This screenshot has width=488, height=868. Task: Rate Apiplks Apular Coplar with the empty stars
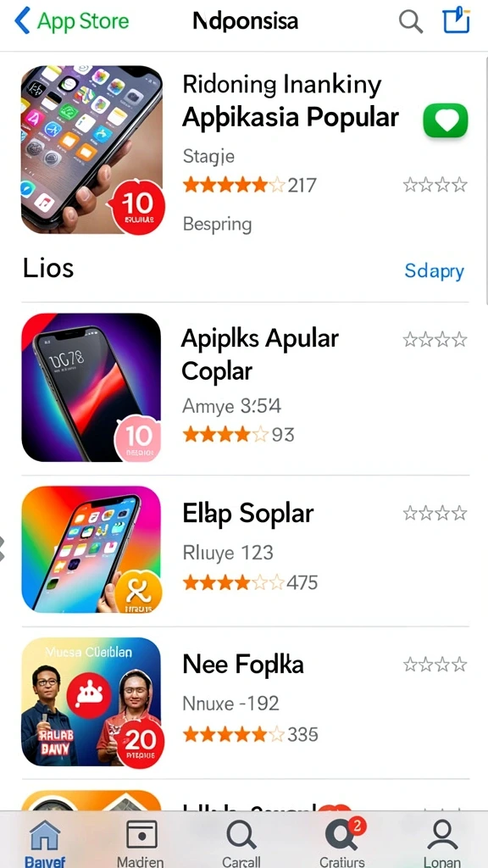[x=435, y=339]
